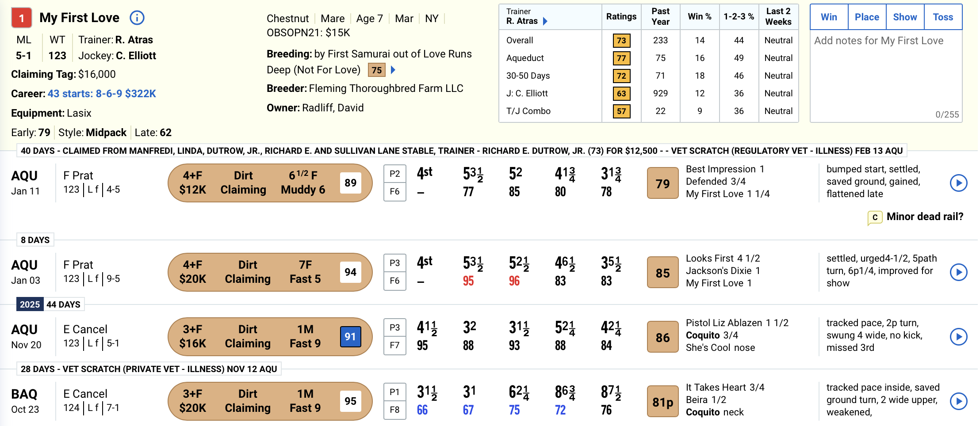Click the notes field for My First Love

pos(886,75)
